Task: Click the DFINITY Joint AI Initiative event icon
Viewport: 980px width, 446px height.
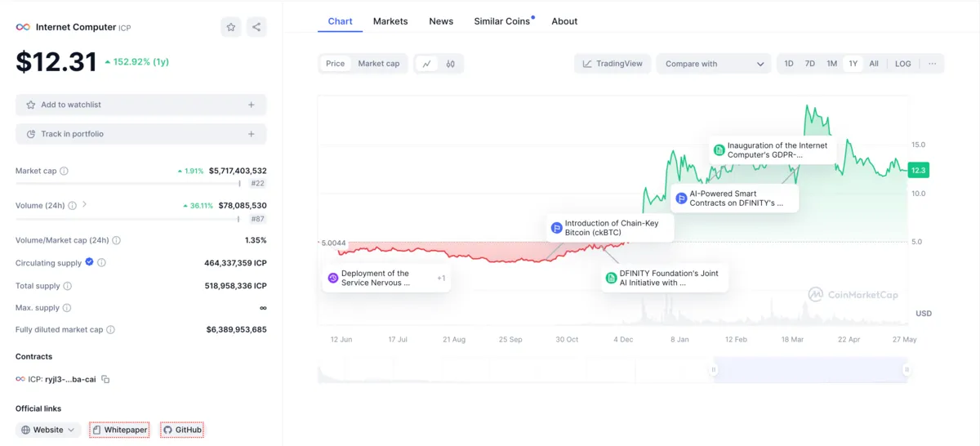Action: (x=611, y=278)
